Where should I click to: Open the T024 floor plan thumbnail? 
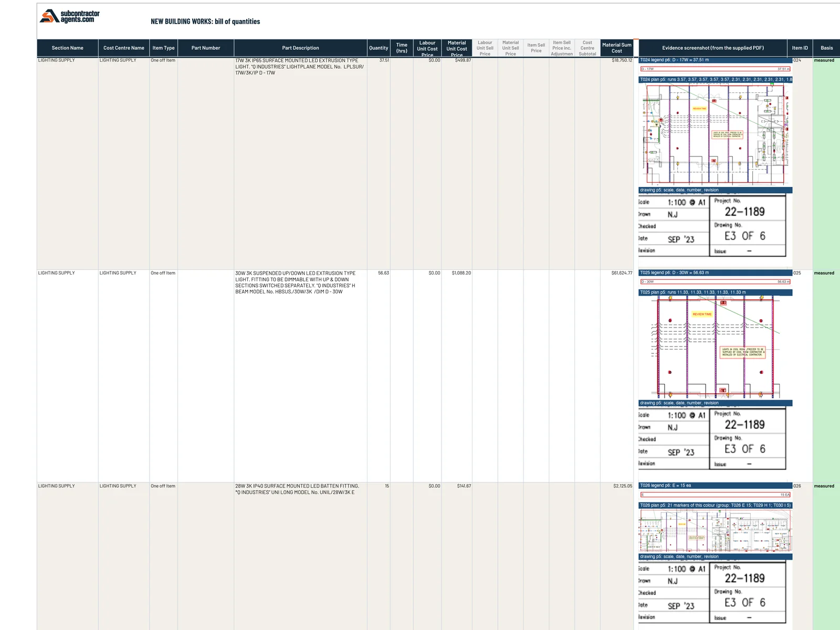pyautogui.click(x=715, y=134)
